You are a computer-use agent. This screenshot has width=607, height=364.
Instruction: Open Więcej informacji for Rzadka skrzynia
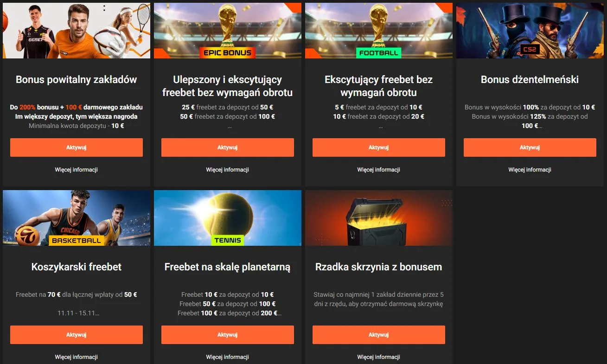click(x=379, y=357)
